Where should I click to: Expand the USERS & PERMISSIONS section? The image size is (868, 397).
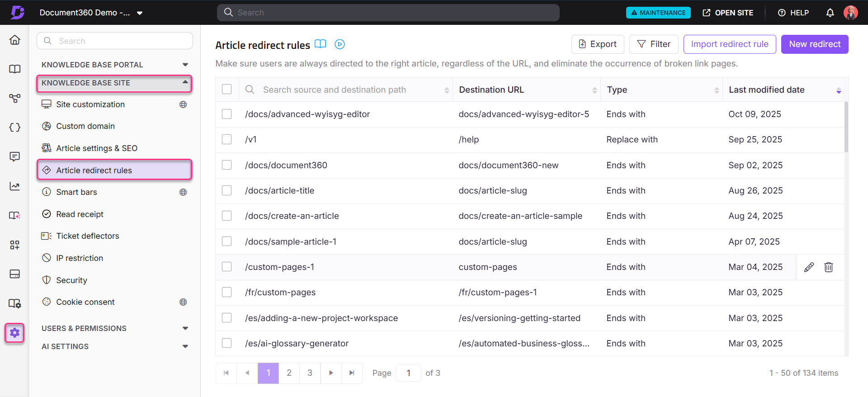185,328
